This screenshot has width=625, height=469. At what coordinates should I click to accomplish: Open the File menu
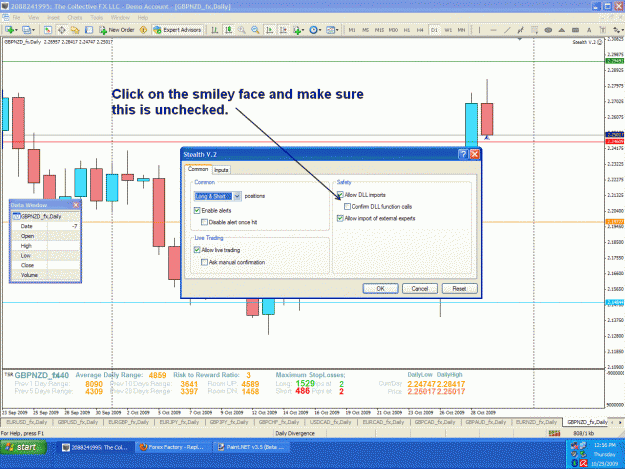[16, 18]
